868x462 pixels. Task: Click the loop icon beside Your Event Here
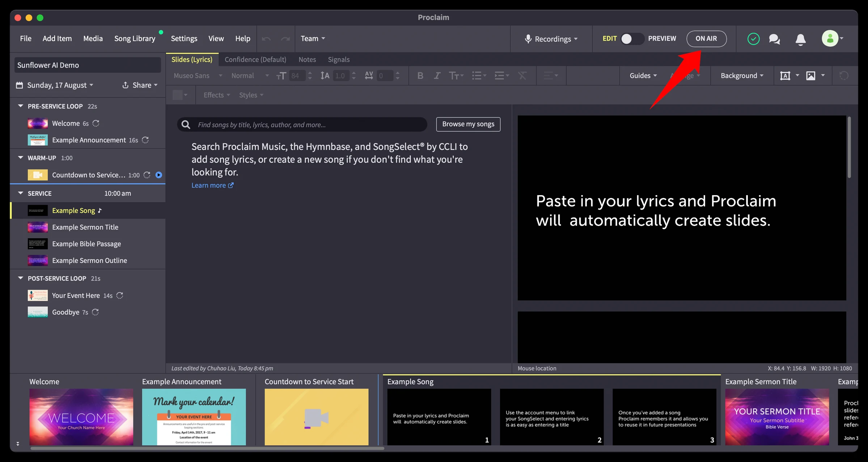pyautogui.click(x=119, y=296)
